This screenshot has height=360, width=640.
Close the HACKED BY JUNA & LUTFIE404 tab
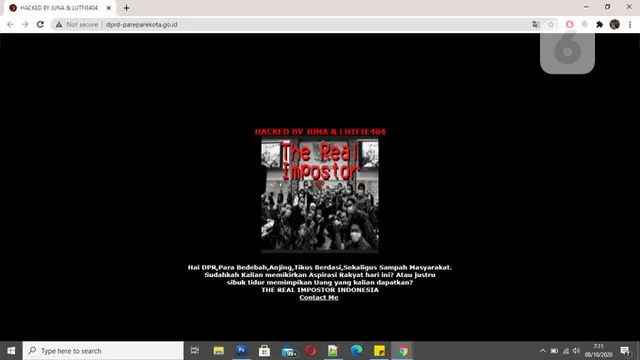click(x=109, y=8)
